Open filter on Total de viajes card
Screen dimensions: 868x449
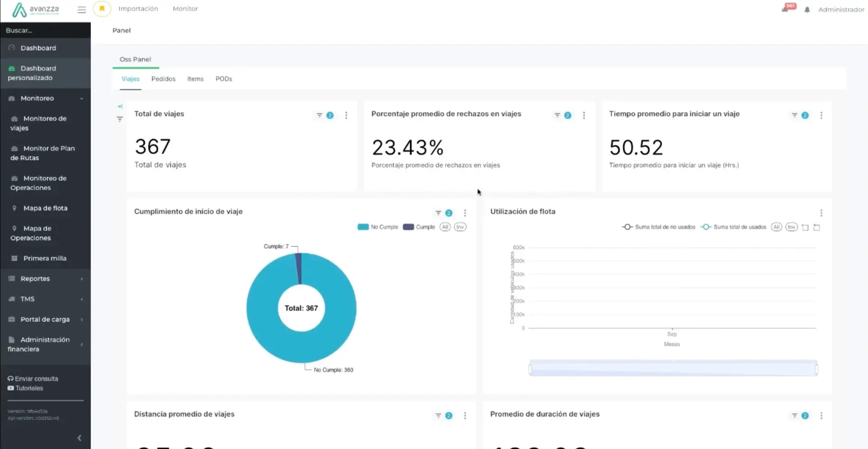tap(320, 115)
